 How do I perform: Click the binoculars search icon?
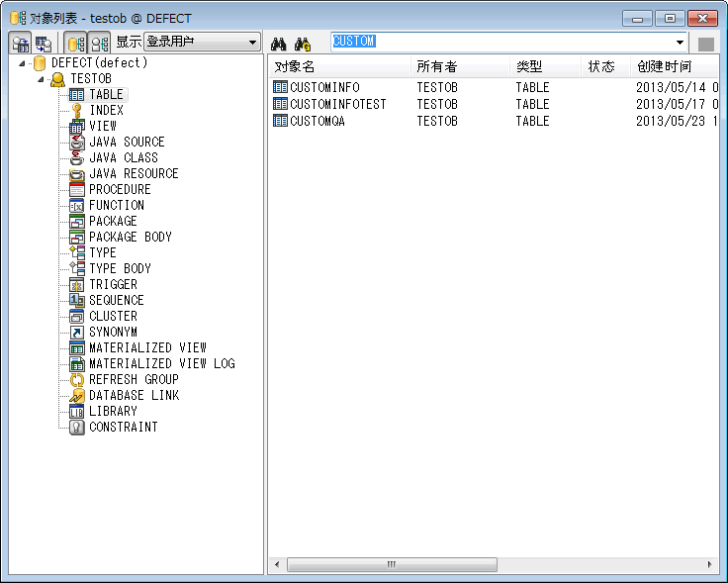pyautogui.click(x=279, y=45)
